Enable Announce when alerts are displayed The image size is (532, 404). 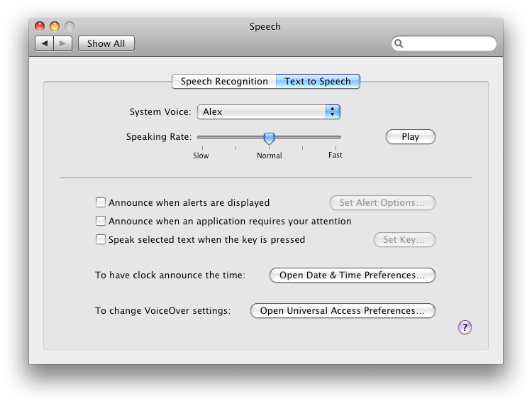(x=101, y=202)
